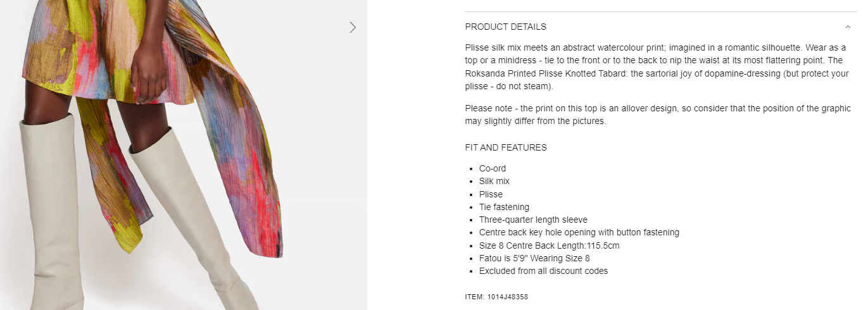Click the PRODUCT DETAILS heading

(x=505, y=27)
